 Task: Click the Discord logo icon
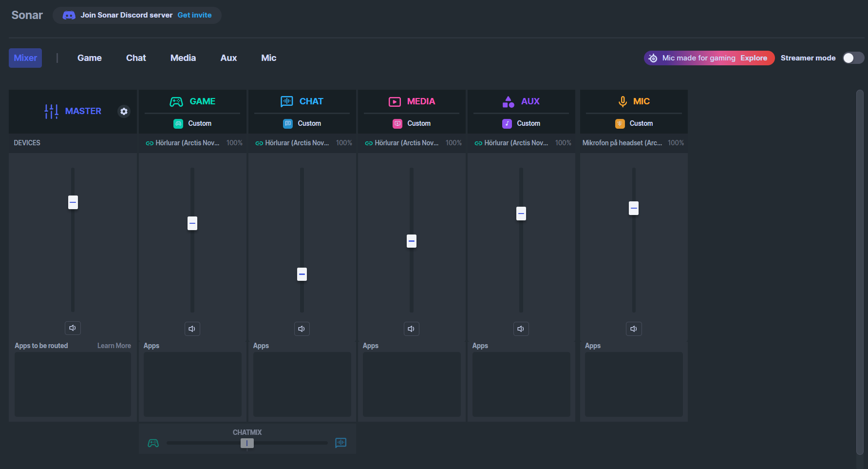tap(69, 16)
